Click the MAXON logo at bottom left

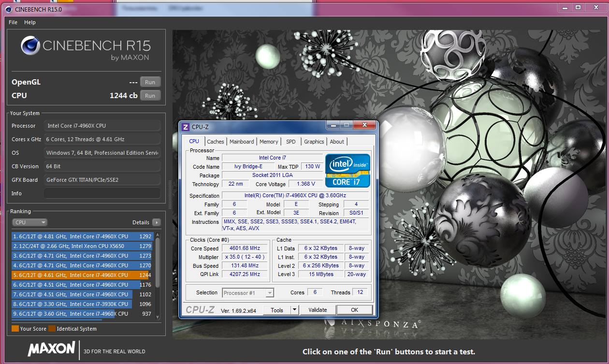51,349
